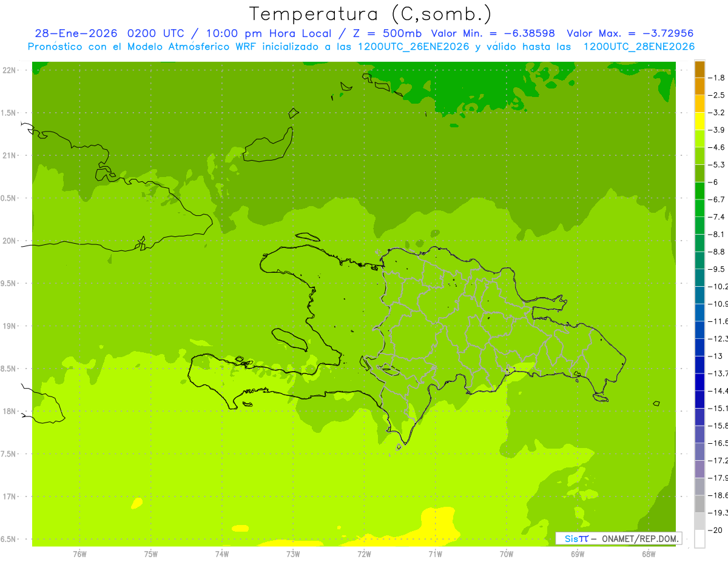Select the date text "28-Ene-2026"
Image resolution: width=728 pixels, height=562 pixels.
76,33
